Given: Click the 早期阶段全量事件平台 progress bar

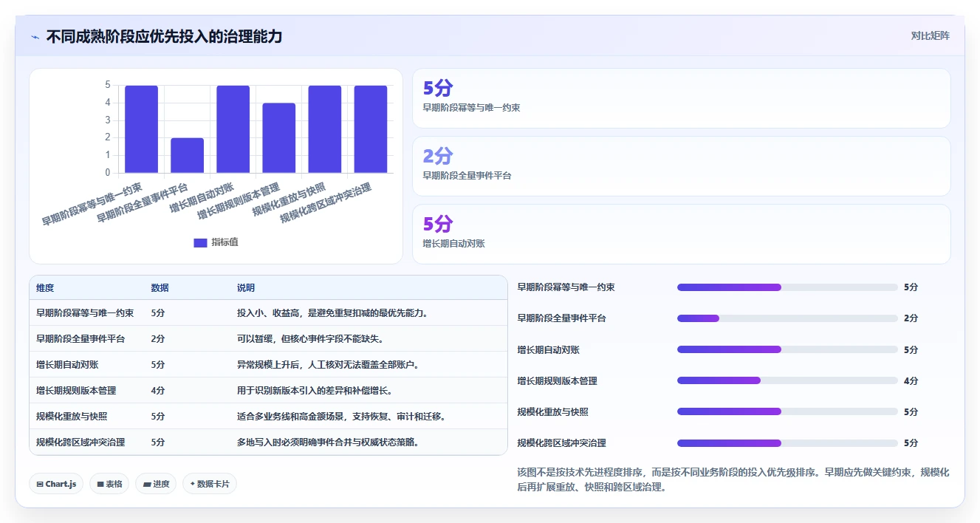Looking at the screenshot, I should click(x=787, y=318).
